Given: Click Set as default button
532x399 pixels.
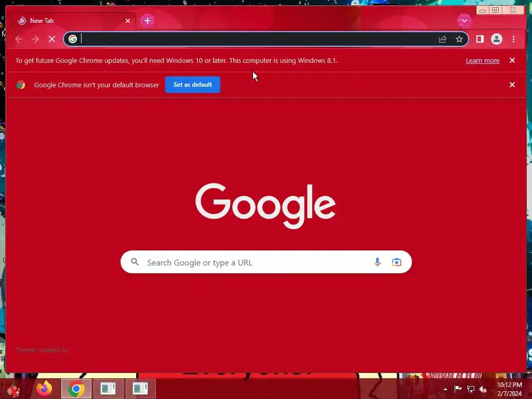Looking at the screenshot, I should click(x=193, y=85).
